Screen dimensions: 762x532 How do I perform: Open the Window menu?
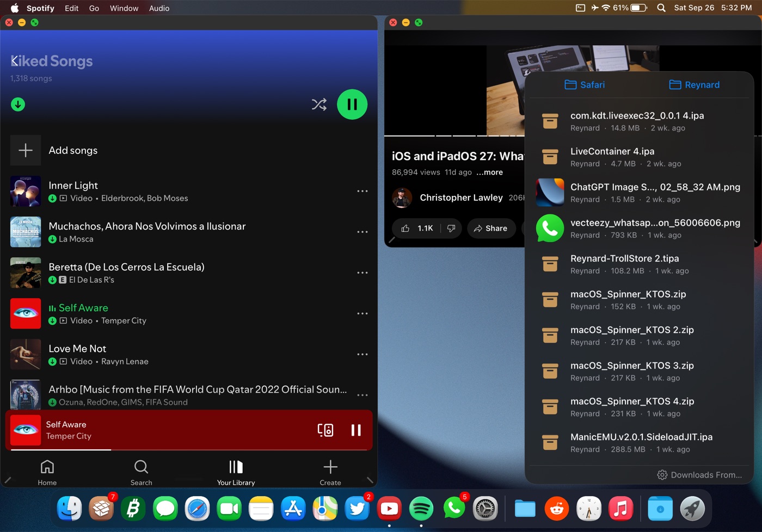pyautogui.click(x=124, y=8)
